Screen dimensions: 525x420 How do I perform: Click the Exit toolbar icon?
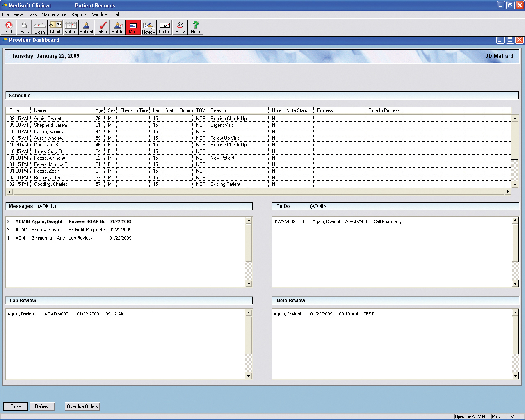pos(9,27)
